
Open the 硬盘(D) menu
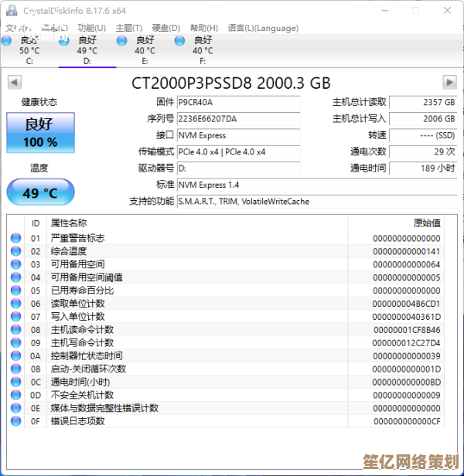pyautogui.click(x=166, y=29)
